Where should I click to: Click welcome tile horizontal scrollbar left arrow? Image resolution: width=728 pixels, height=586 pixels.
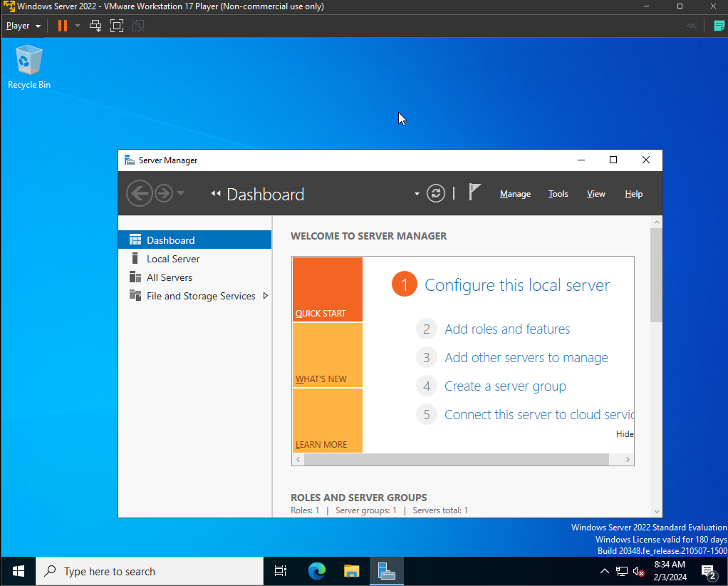[298, 459]
